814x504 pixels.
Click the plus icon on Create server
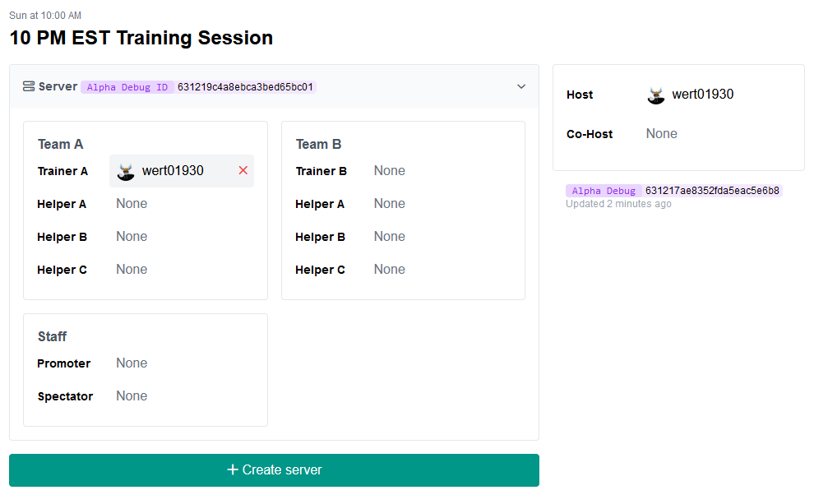point(233,469)
